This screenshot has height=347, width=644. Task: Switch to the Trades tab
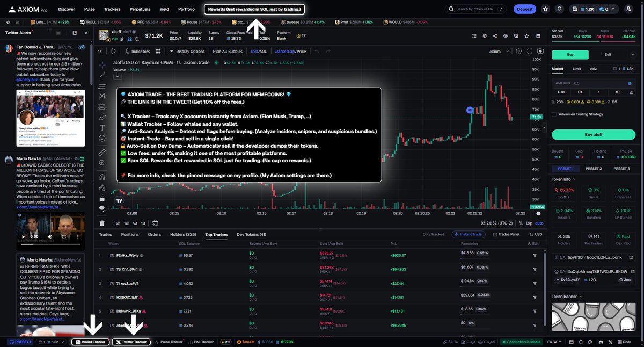[105, 234]
